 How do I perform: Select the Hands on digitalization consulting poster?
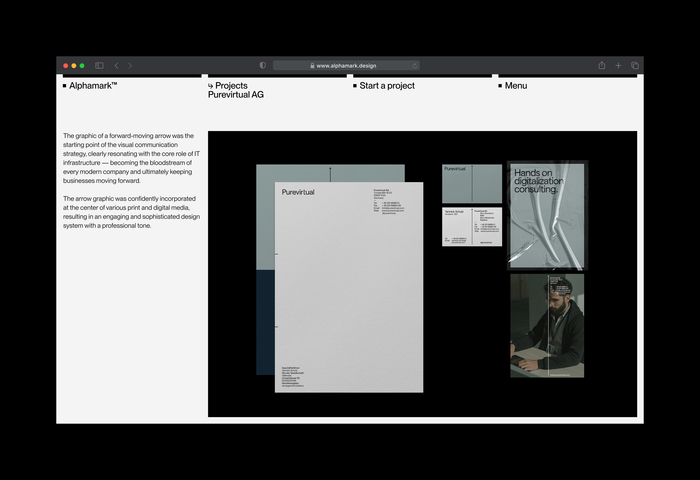547,216
